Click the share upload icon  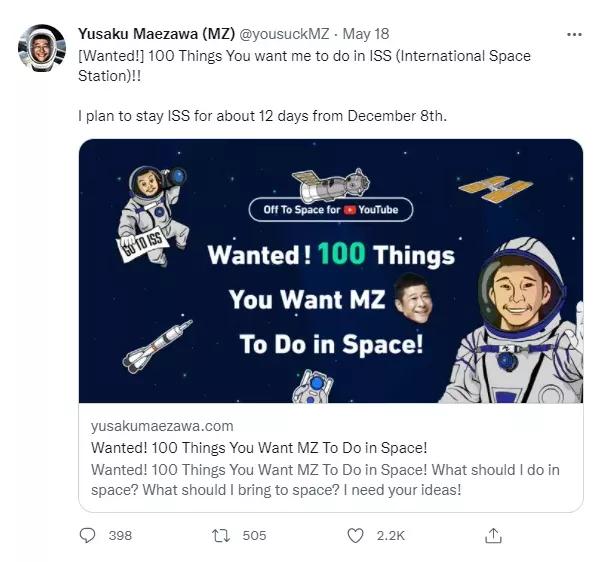click(x=493, y=535)
